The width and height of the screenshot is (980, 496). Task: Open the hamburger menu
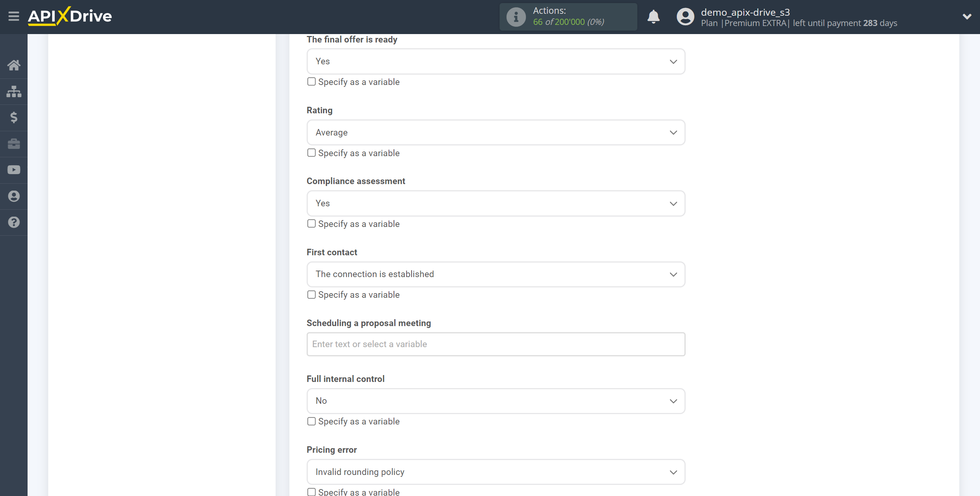(x=14, y=16)
